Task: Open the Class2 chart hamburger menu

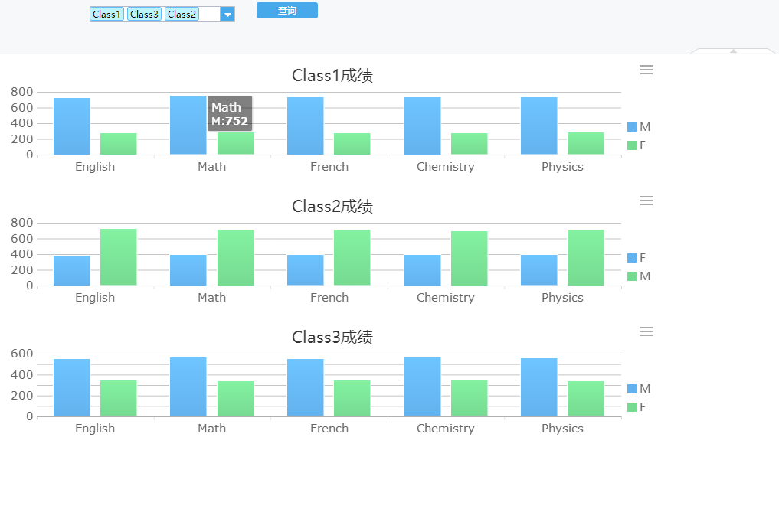Action: pyautogui.click(x=646, y=201)
